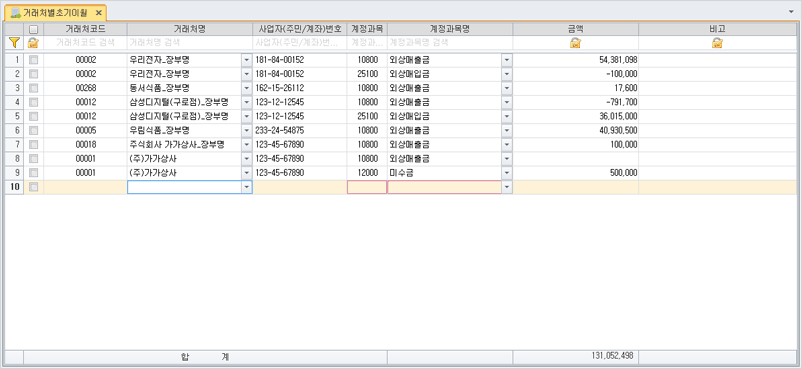Viewport: 802px width, 369px height.
Task: Sort by 거래처코드 column header
Action: coord(85,29)
